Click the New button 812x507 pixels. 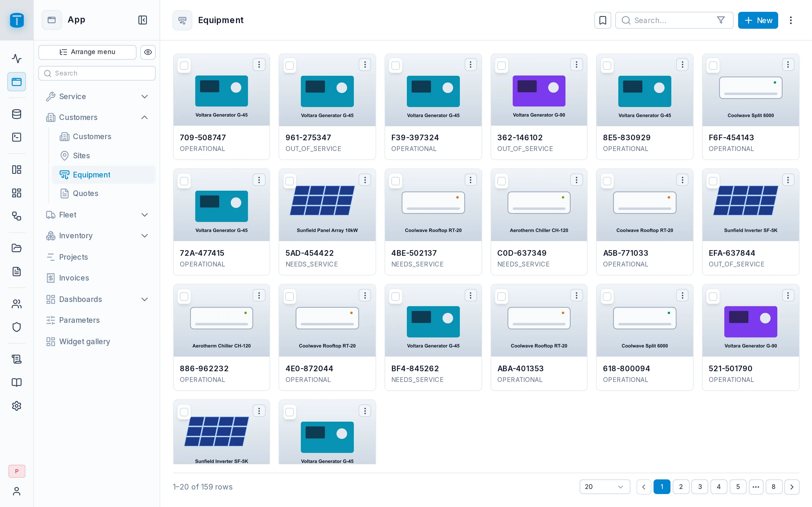coord(758,21)
